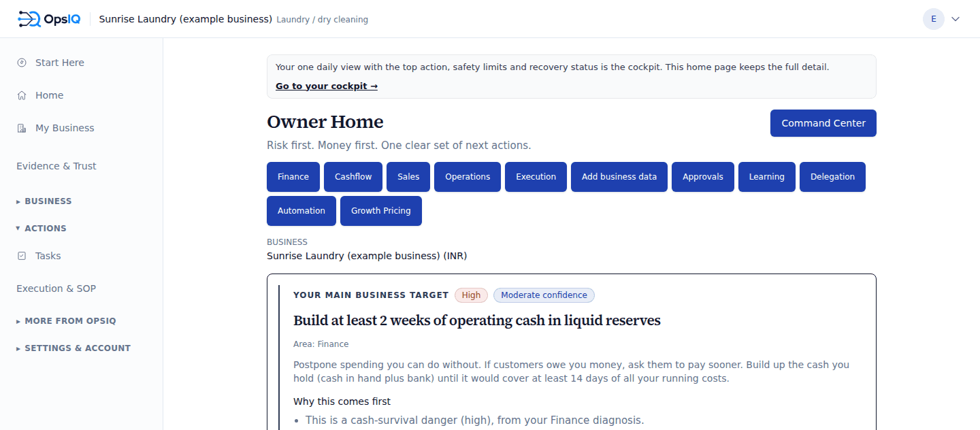Click the Tasks checkbox icon
The image size is (980, 430).
coord(22,256)
